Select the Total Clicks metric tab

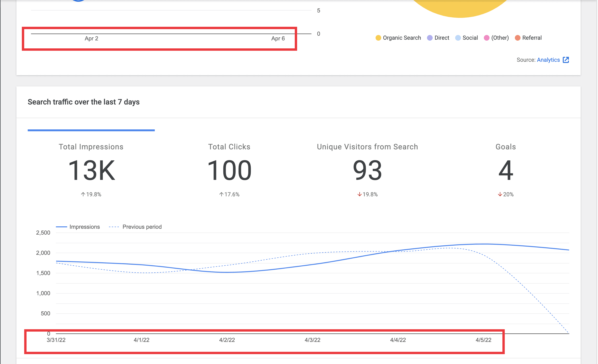[229, 147]
